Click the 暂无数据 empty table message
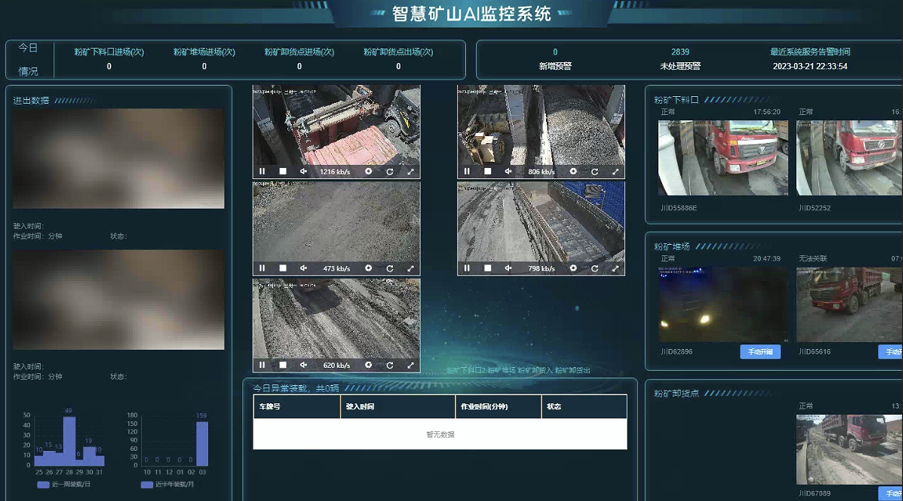 [x=441, y=434]
